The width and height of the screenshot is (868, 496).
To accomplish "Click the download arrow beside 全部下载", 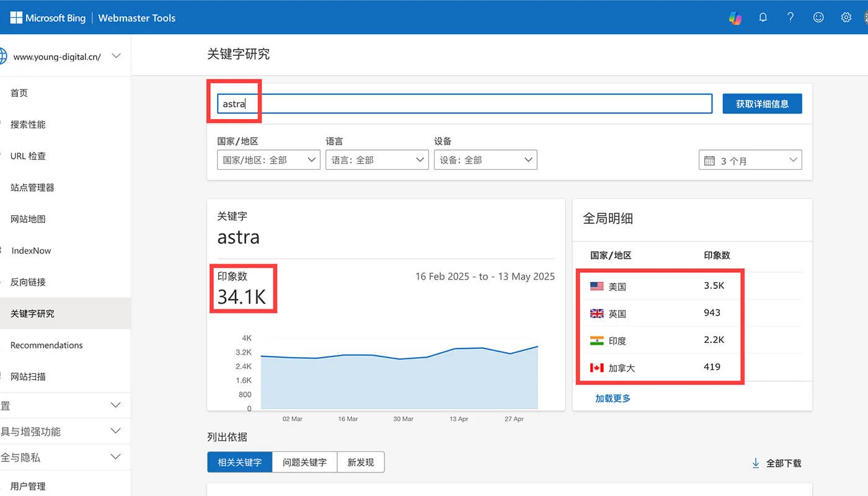I will tap(756, 463).
